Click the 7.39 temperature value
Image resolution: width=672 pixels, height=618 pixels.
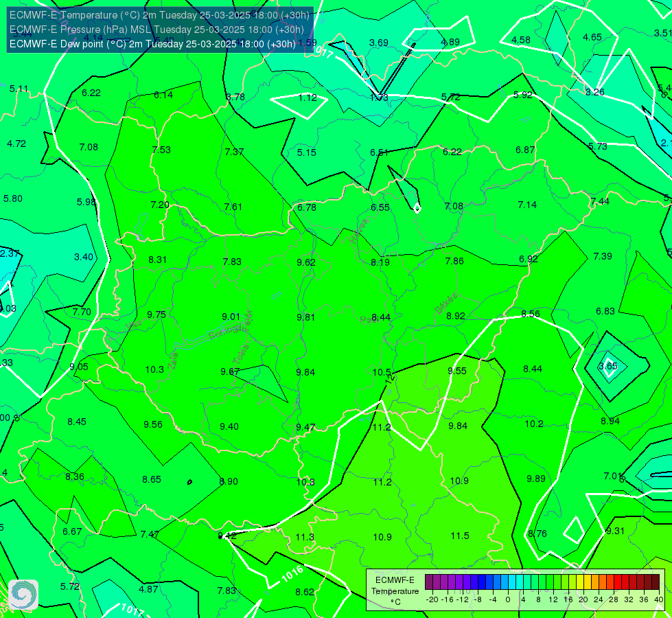(x=603, y=256)
